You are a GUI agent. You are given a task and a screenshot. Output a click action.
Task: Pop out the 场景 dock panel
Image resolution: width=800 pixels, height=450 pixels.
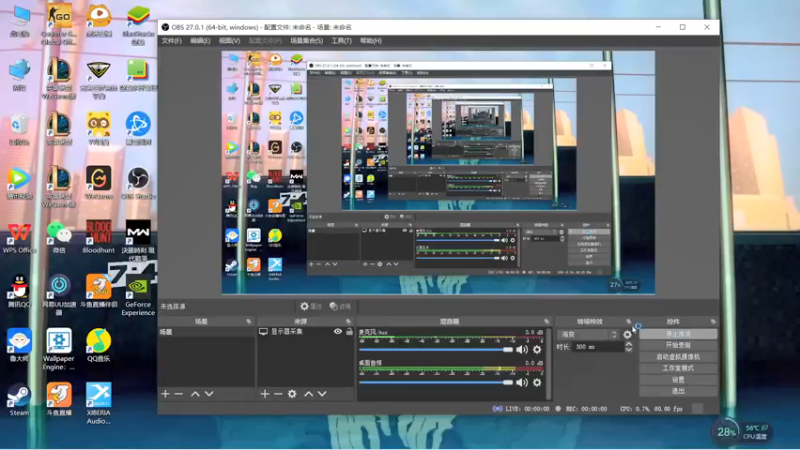(x=248, y=321)
